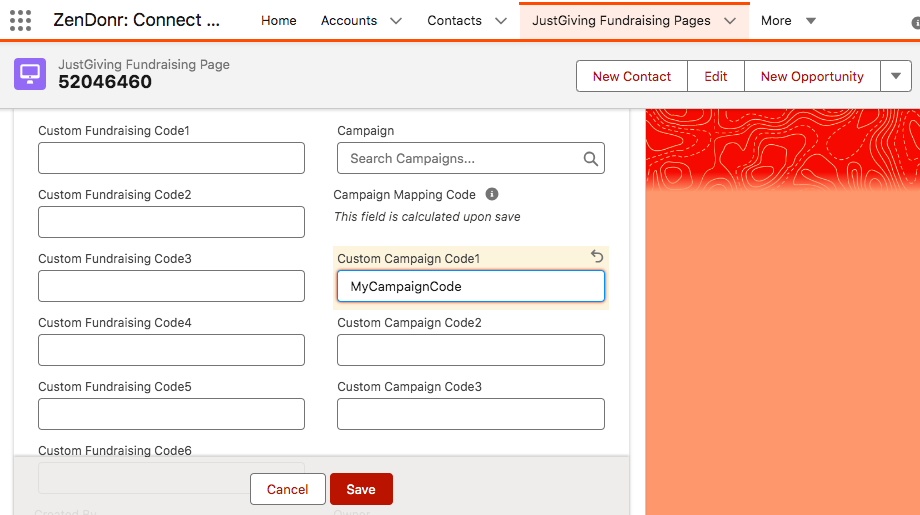Open the App Launcher grid icon
Viewport: 920px width, 515px height.
[20, 20]
